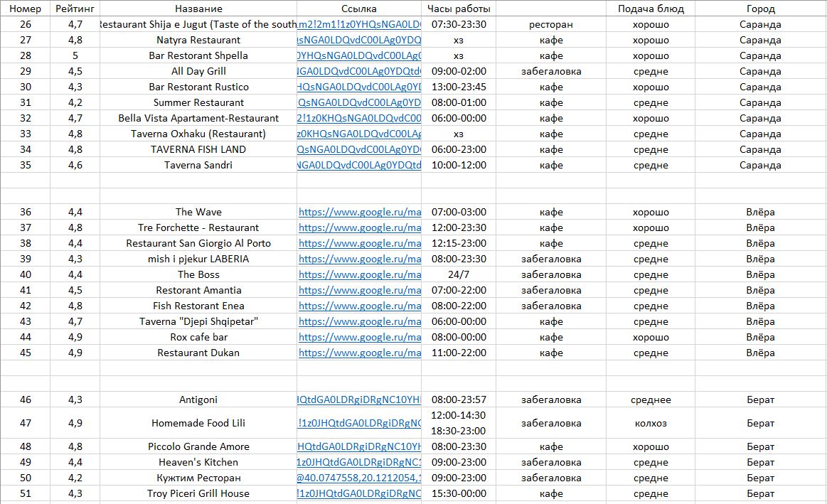Select the Рейтинг column header

click(x=75, y=9)
